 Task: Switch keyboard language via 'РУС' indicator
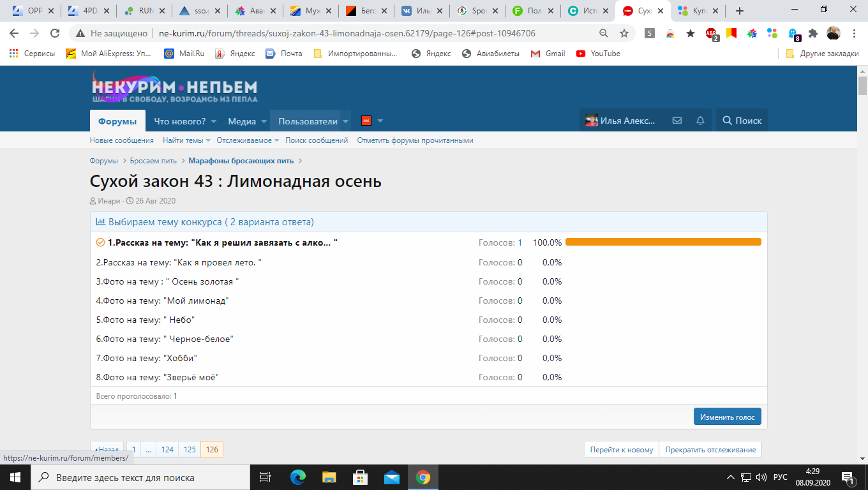781,477
